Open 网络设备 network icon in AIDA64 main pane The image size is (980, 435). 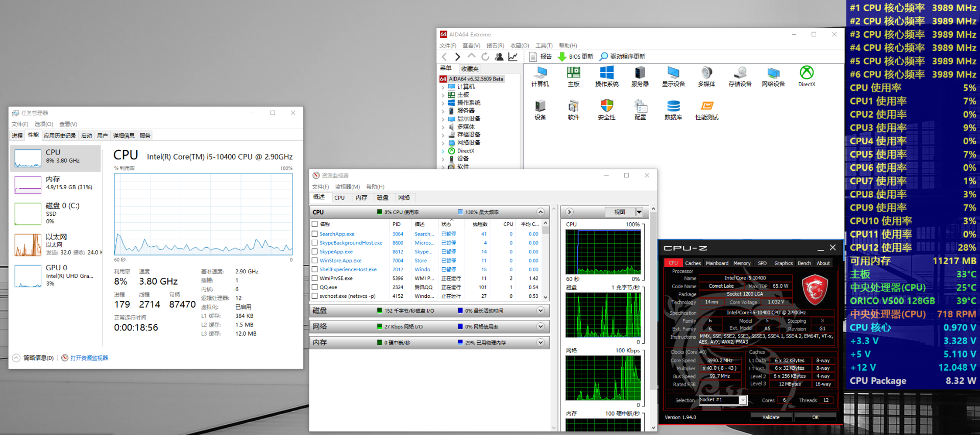pos(773,76)
